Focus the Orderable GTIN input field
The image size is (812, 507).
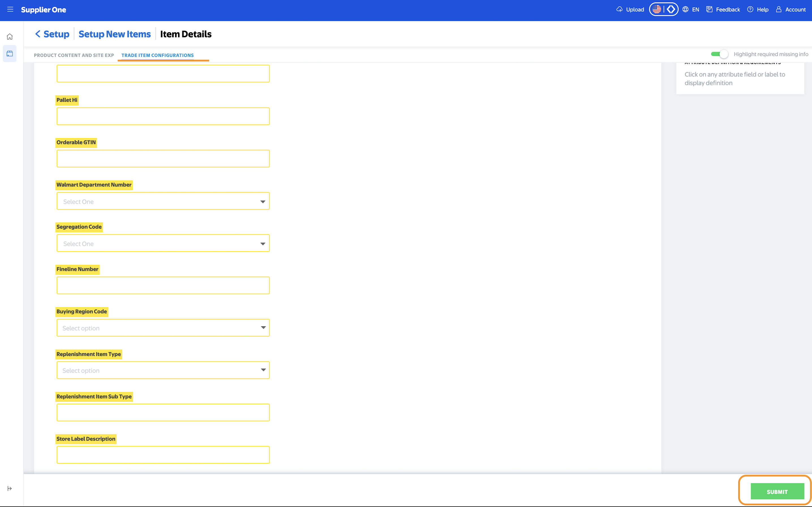click(163, 159)
